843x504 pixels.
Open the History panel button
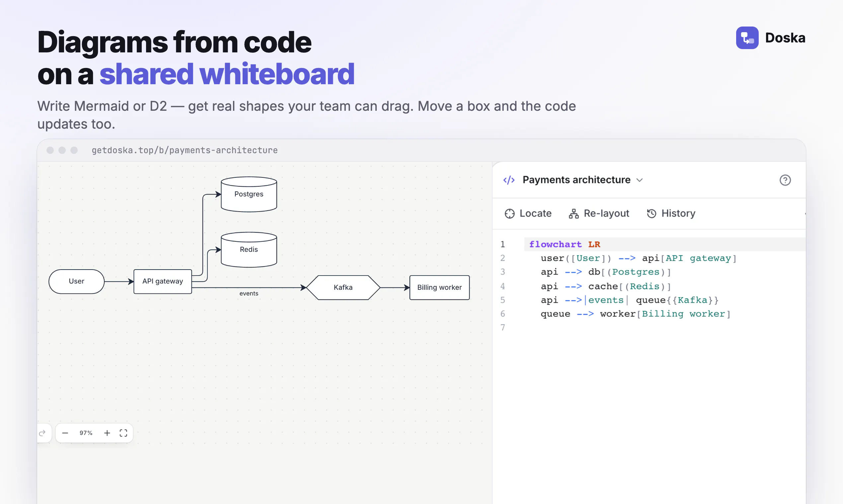tap(671, 213)
